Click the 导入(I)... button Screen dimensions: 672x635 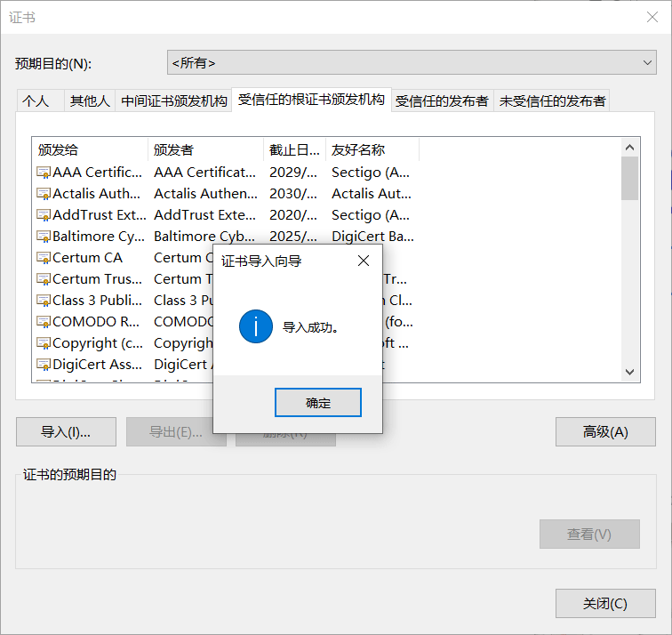pos(66,431)
